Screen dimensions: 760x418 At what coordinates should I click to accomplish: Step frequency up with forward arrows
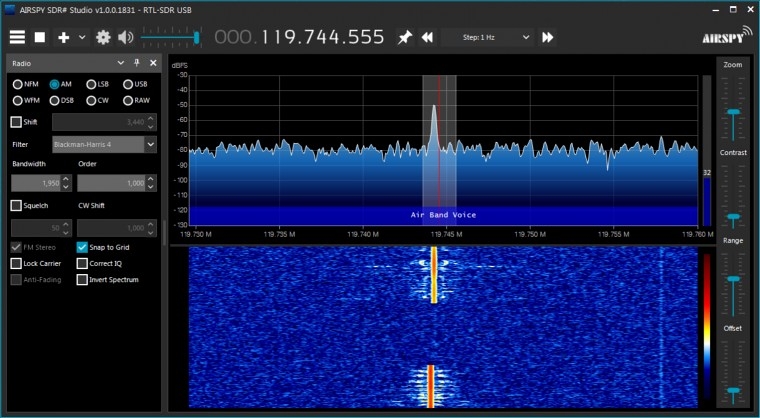[548, 37]
